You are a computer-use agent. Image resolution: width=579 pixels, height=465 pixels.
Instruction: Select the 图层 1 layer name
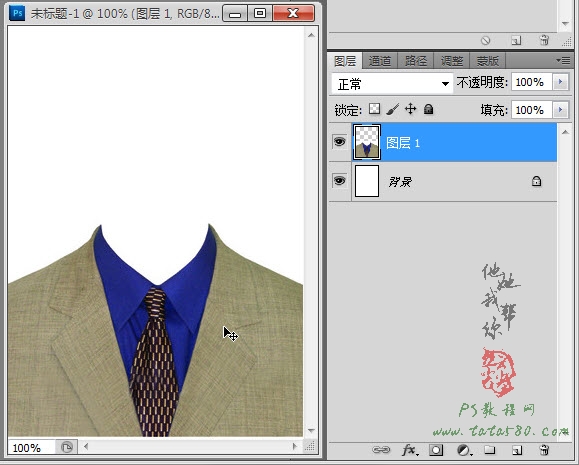[x=403, y=143]
